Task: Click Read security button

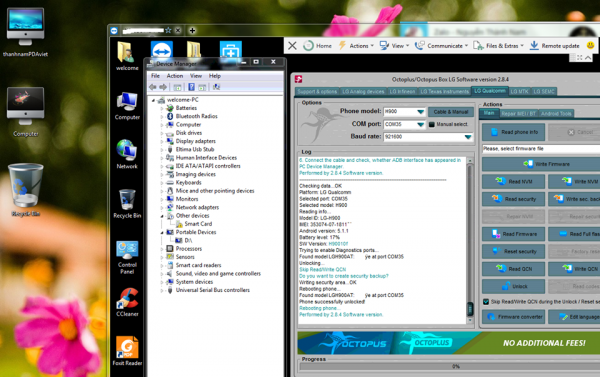Action: click(x=513, y=199)
